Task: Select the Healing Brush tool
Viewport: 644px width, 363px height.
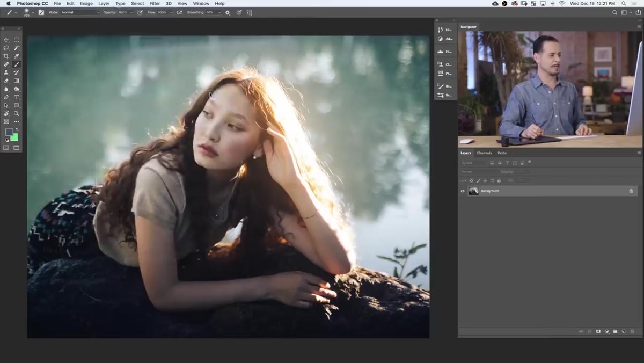Action: coord(6,64)
